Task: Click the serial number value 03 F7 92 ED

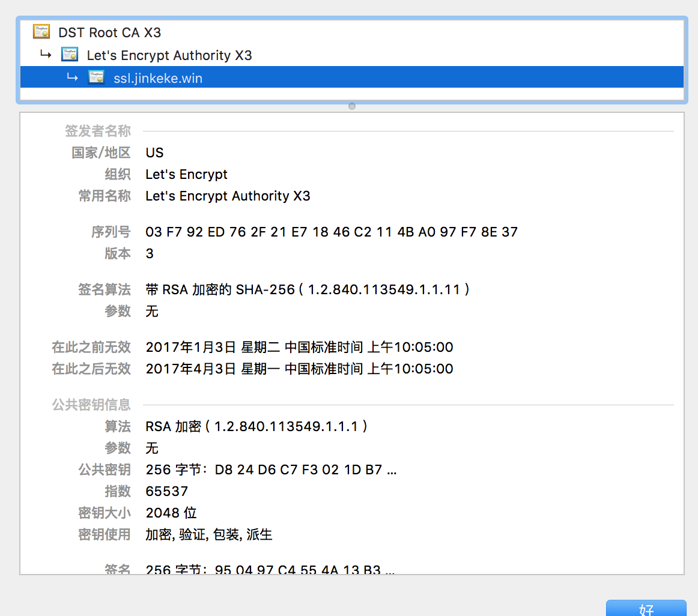Action: [x=331, y=232]
